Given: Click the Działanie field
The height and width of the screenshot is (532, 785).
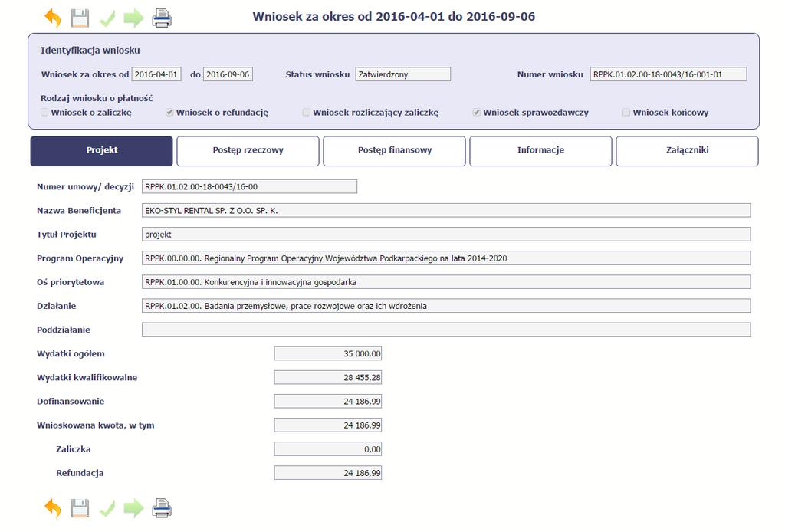Looking at the screenshot, I should pos(446,306).
